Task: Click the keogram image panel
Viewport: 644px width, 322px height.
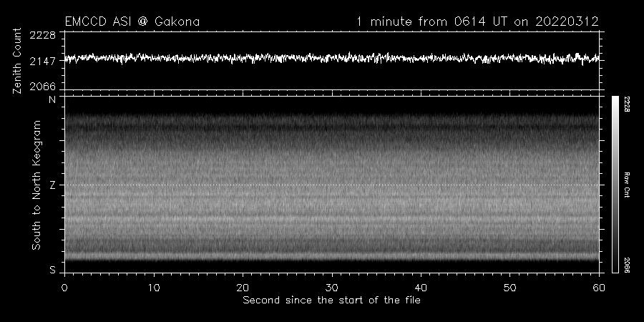Action: [x=332, y=185]
